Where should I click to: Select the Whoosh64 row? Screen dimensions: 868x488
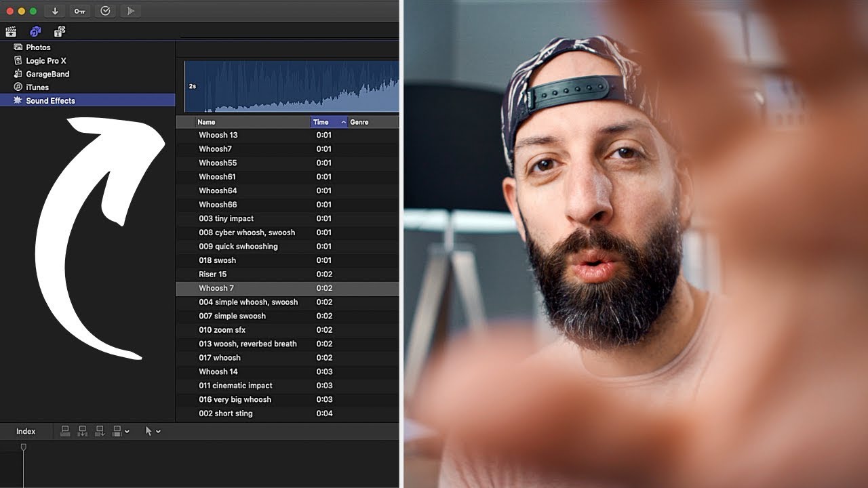pos(288,190)
